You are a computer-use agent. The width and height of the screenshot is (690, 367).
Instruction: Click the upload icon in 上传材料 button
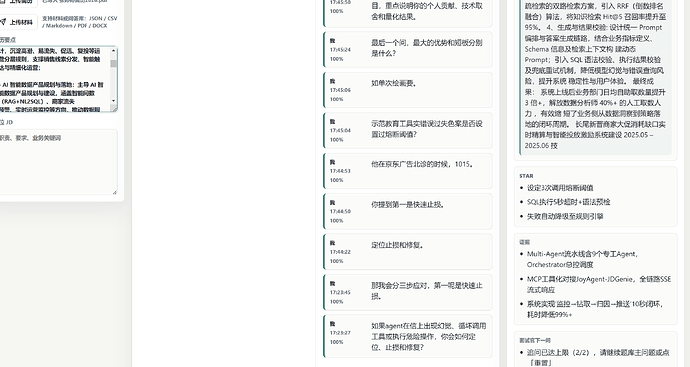(3, 22)
